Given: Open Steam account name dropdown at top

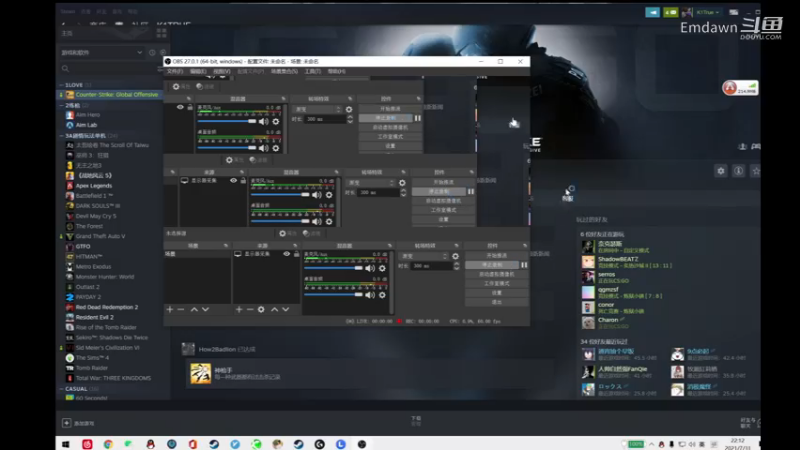Looking at the screenshot, I should point(708,12).
